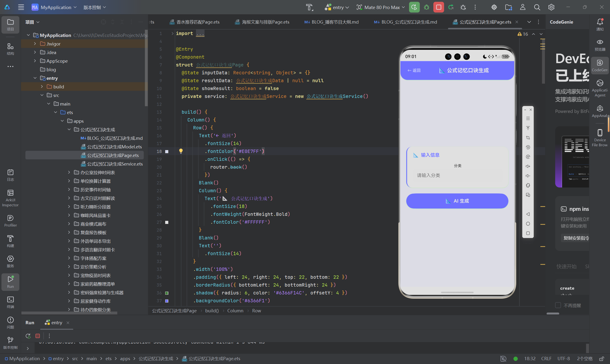
Task: Toggle the inspection widget showing 16 warnings
Action: 523,34
